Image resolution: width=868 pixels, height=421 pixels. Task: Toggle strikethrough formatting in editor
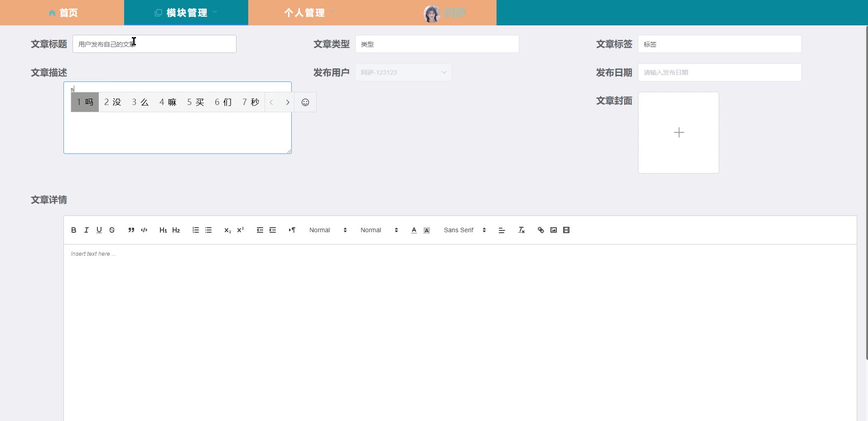click(x=112, y=230)
